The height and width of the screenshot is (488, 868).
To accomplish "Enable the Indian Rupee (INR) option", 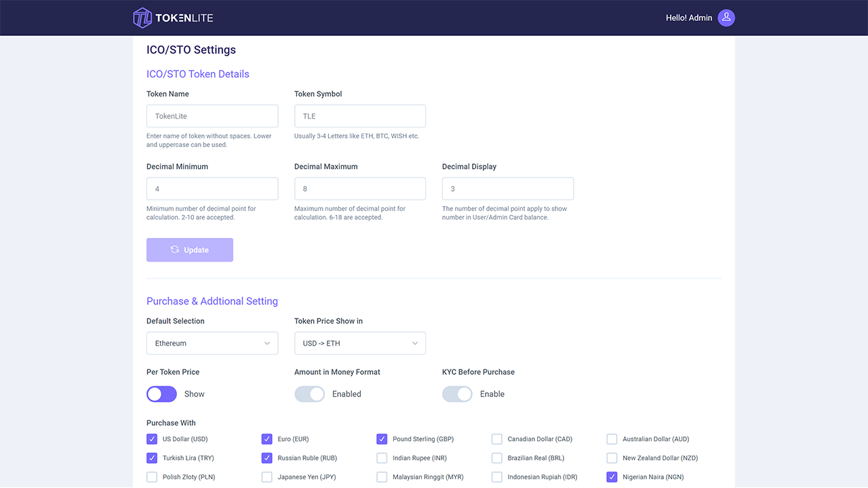I will tap(382, 457).
